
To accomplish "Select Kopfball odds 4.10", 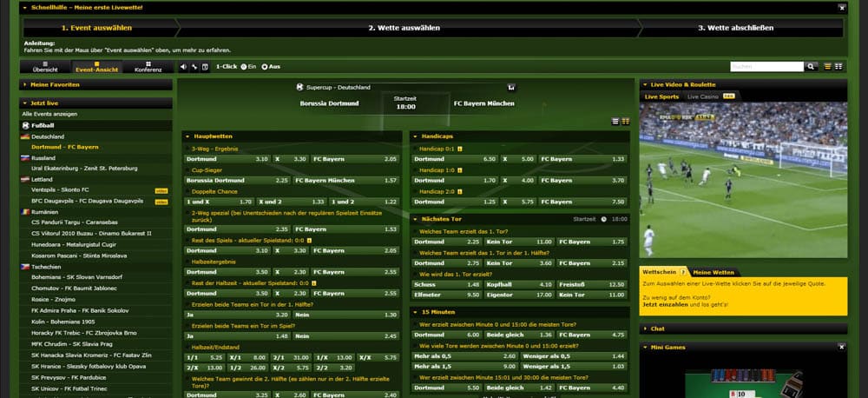I will pyautogui.click(x=519, y=284).
